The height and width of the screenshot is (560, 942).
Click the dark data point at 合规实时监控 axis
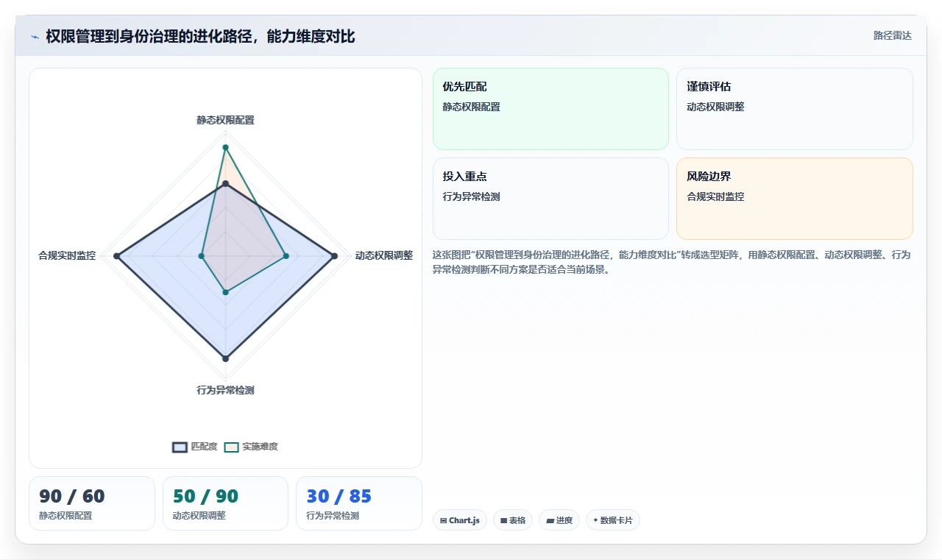click(116, 256)
